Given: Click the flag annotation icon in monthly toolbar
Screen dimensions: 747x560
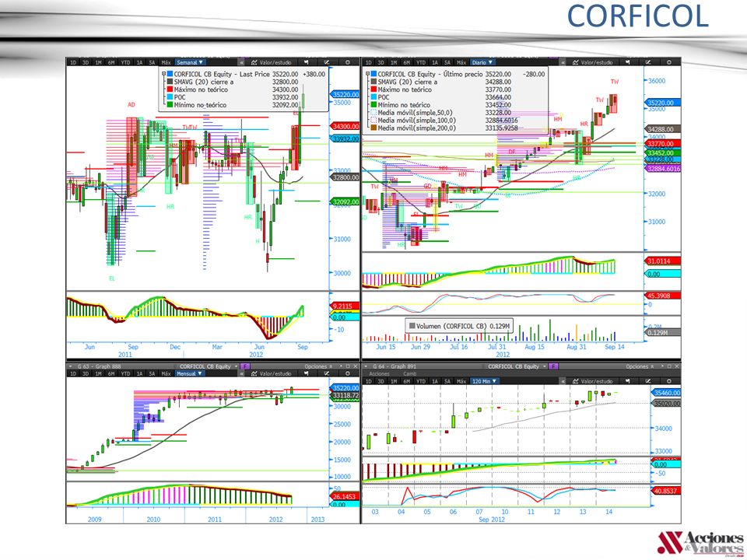Looking at the screenshot, I should click(x=306, y=374).
